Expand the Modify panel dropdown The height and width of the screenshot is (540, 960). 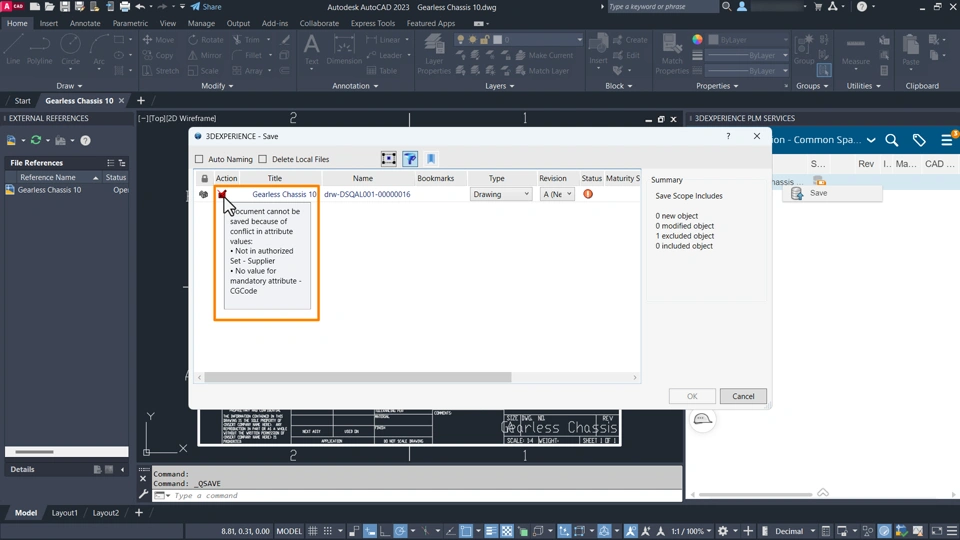pos(217,86)
